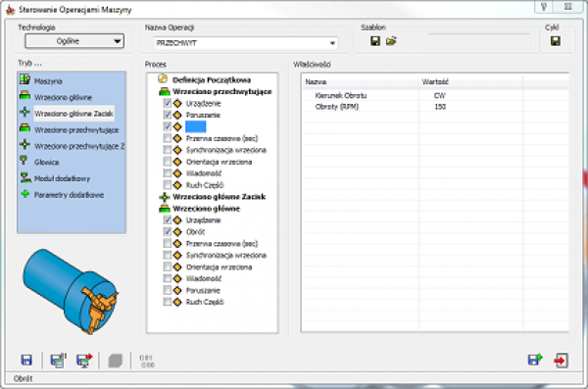Uncheck Obrót under Wrzeciono główne
This screenshot has width=588, height=389.
(168, 231)
